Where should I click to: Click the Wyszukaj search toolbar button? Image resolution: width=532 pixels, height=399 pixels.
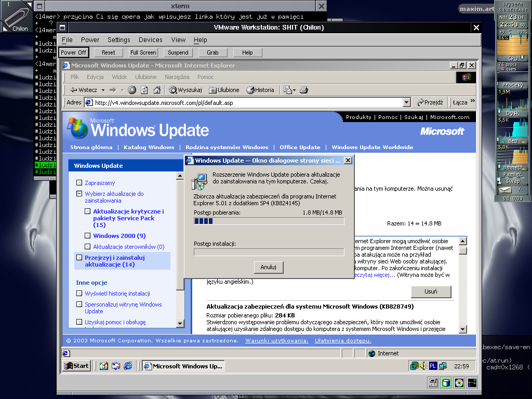click(185, 90)
